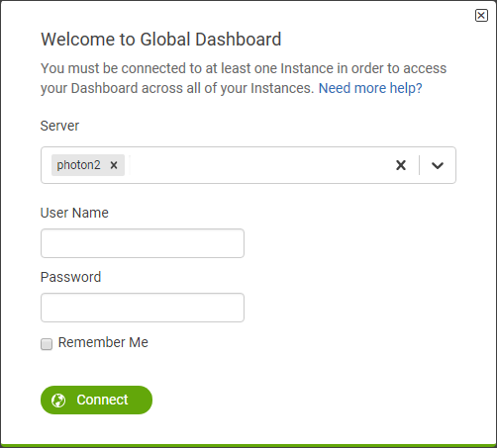The width and height of the screenshot is (497, 448).
Task: Remove the photon2 server tag
Action: (114, 165)
